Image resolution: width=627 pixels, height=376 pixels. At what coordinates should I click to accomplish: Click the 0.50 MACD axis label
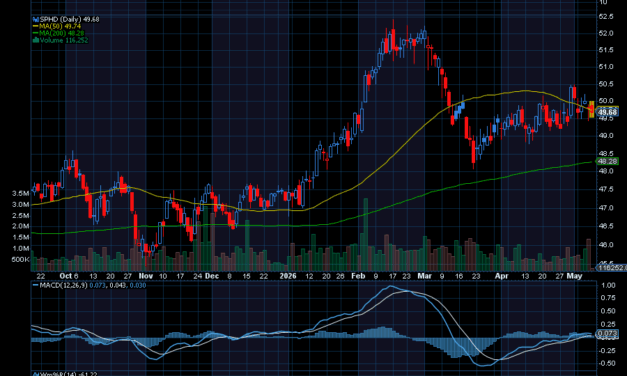[x=608, y=311]
